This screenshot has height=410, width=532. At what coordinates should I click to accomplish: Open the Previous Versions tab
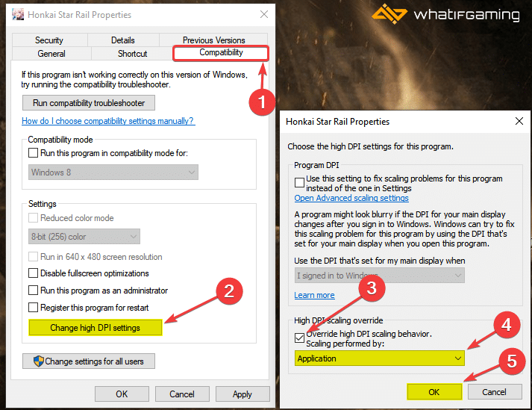213,40
